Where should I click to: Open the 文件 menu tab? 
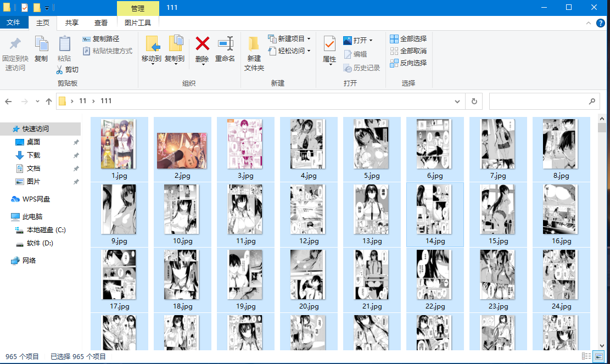(x=13, y=23)
